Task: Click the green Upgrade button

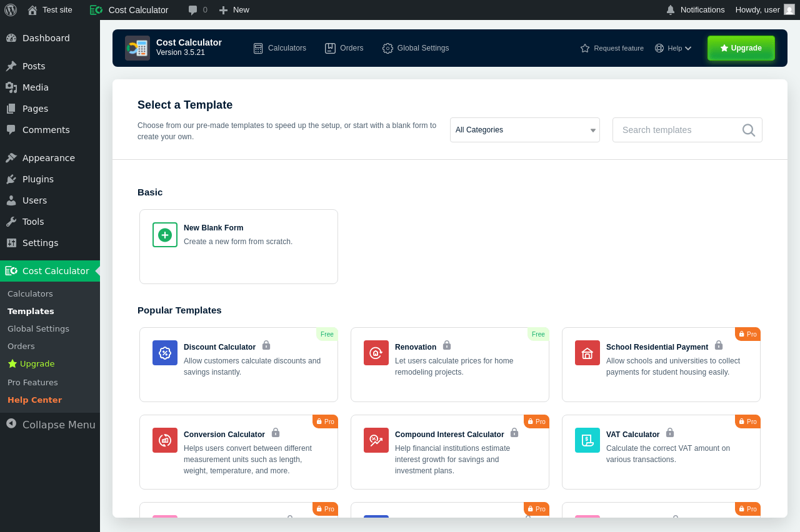Action: tap(741, 48)
